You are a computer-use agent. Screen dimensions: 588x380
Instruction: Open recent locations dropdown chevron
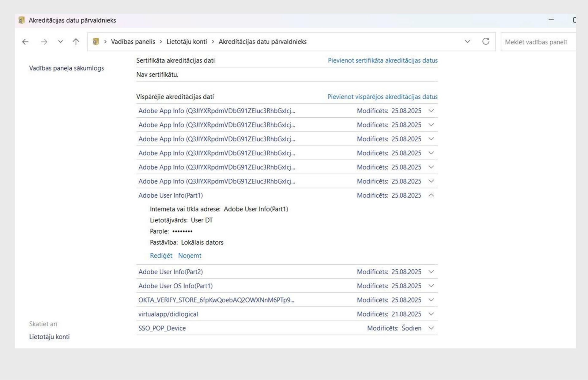60,42
